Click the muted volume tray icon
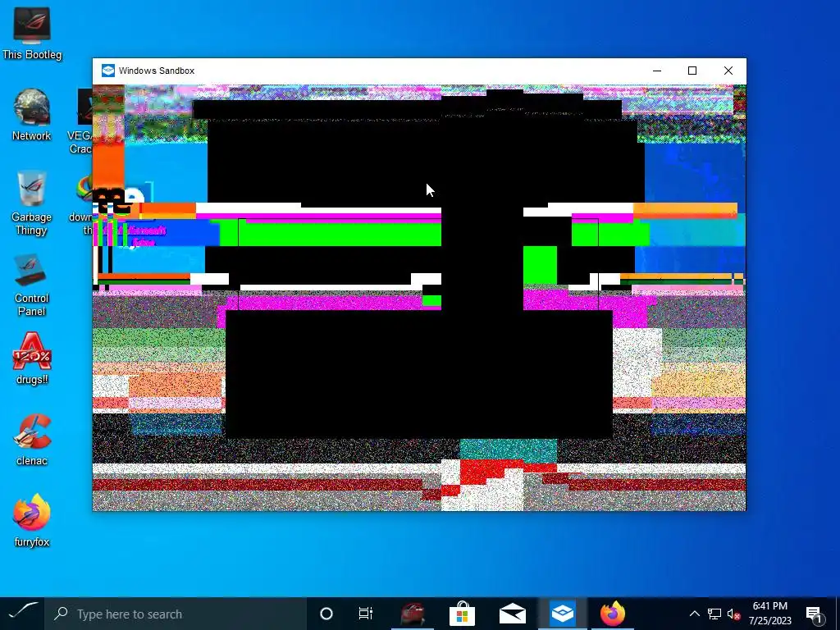Image resolution: width=840 pixels, height=630 pixels. click(734, 614)
